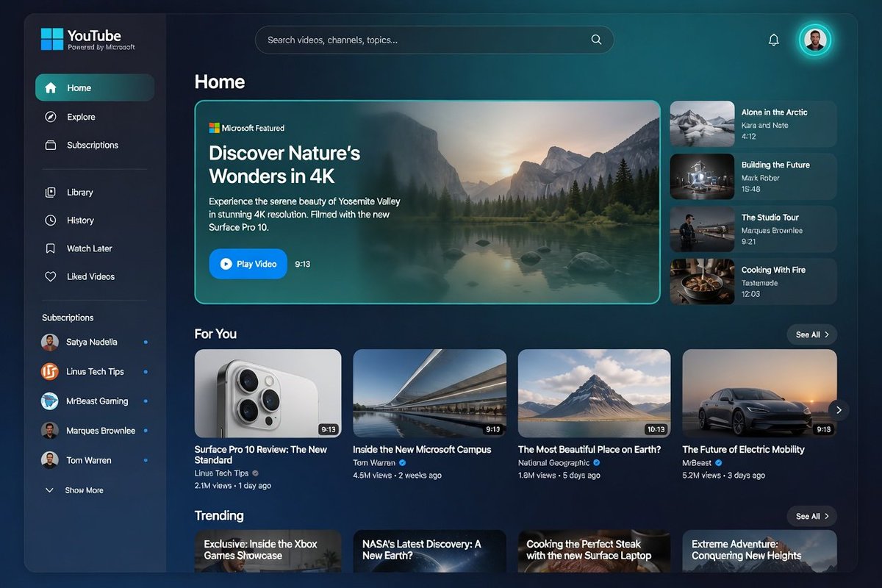Click the Explore compass icon

(x=51, y=117)
